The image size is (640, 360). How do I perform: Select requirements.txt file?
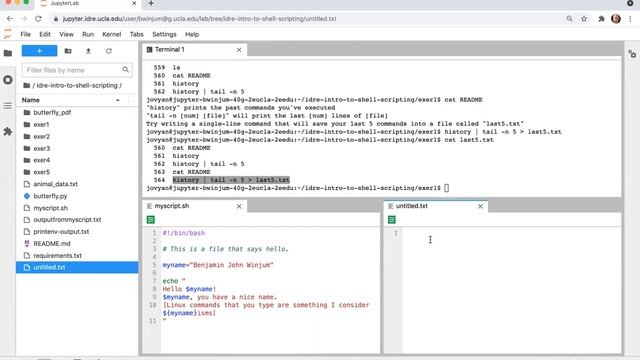[77, 256]
